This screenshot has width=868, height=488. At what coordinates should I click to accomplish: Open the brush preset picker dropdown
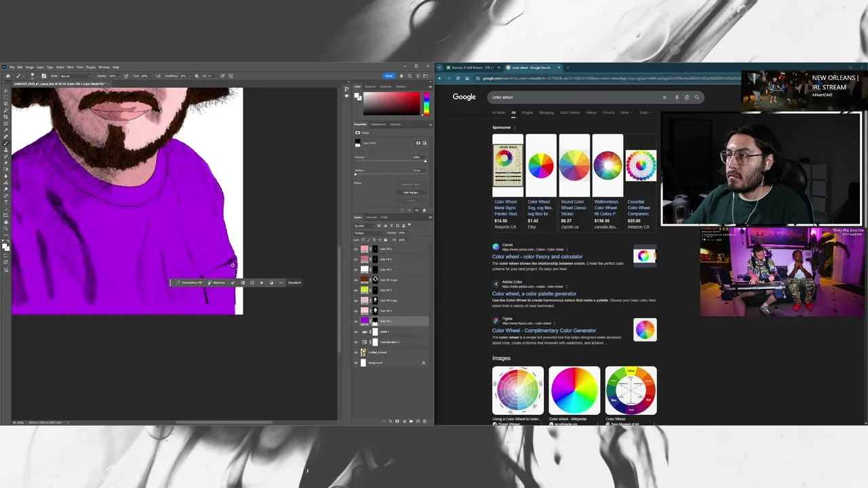(37, 75)
